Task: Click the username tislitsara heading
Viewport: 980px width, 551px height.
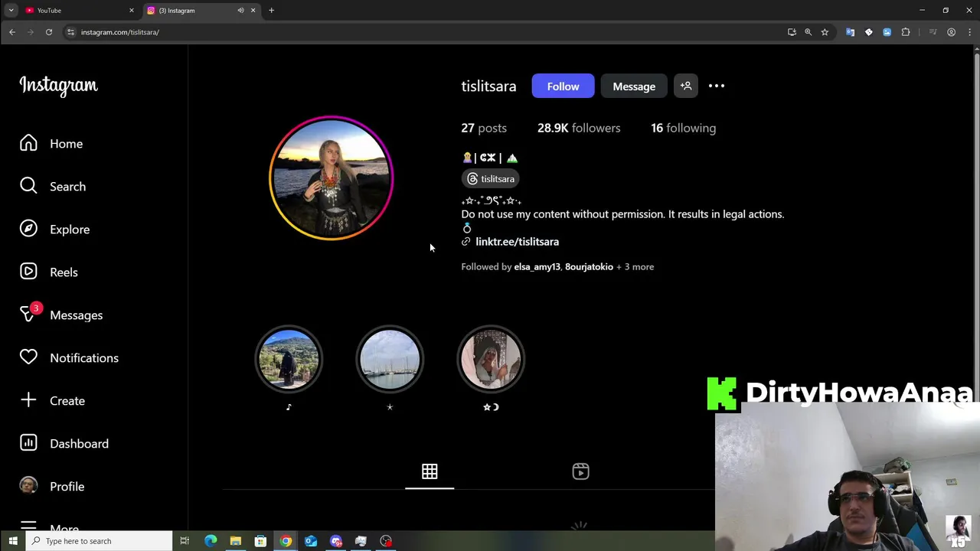Action: coord(488,86)
